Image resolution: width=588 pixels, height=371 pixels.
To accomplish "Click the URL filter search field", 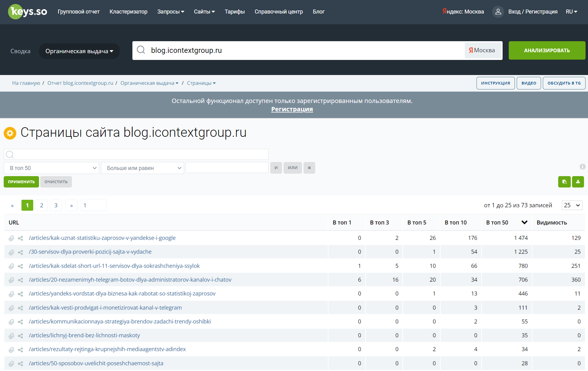I will tap(136, 154).
